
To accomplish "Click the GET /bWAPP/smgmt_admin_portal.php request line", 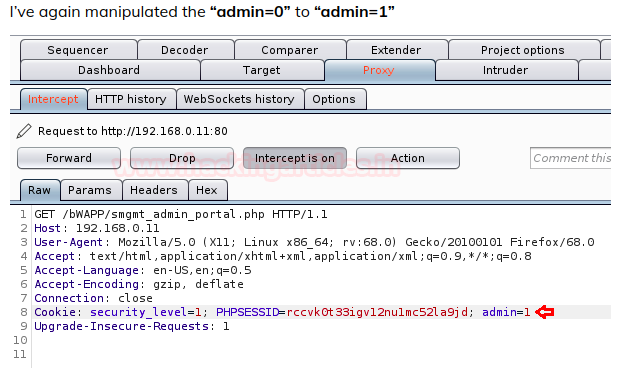I will pyautogui.click(x=181, y=214).
